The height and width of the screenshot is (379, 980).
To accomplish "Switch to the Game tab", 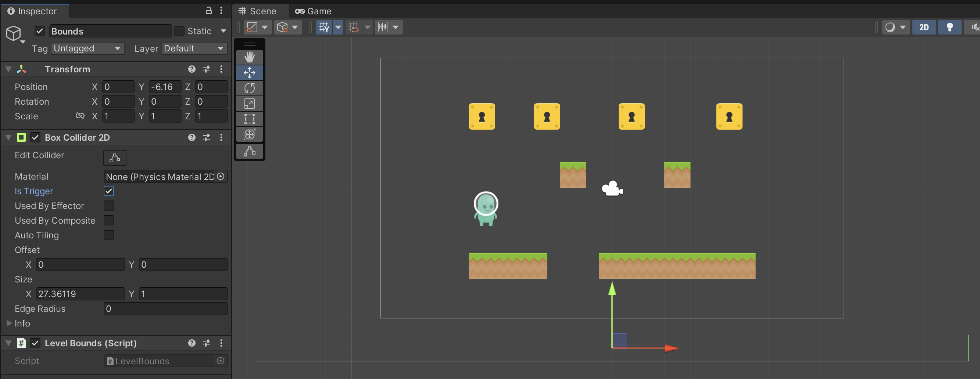I will pos(313,11).
